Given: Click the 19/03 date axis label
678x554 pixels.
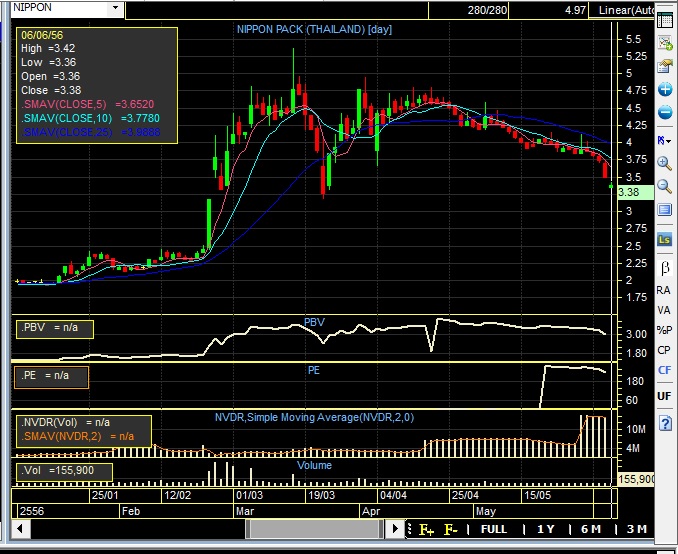Looking at the screenshot, I should point(321,495).
